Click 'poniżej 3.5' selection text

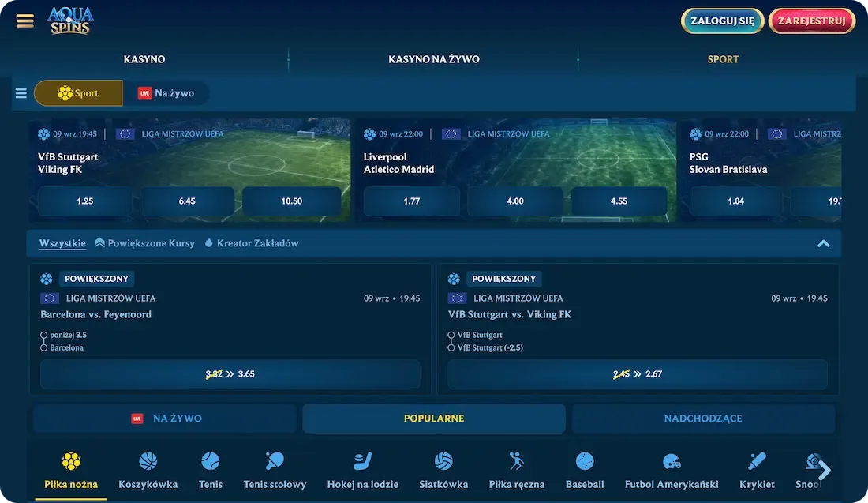(68, 335)
